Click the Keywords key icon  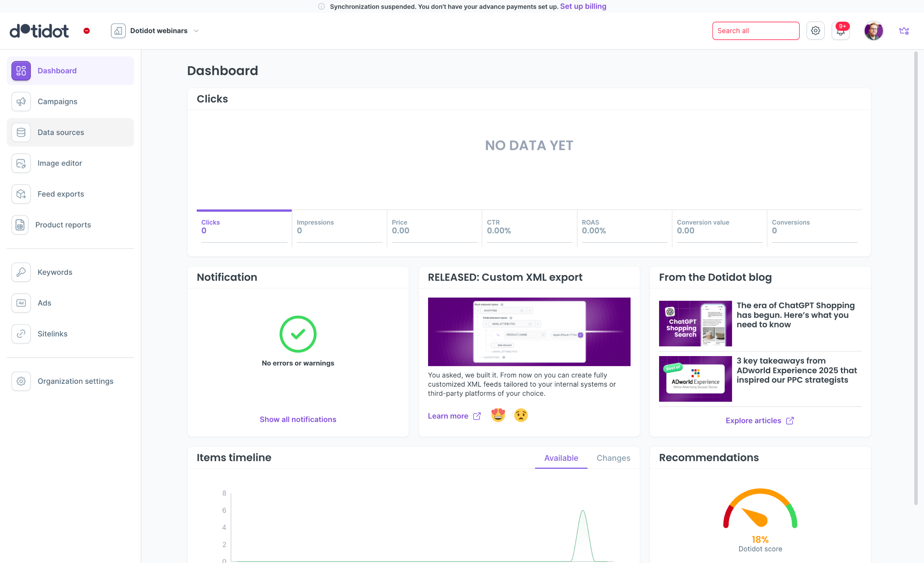[x=21, y=272]
